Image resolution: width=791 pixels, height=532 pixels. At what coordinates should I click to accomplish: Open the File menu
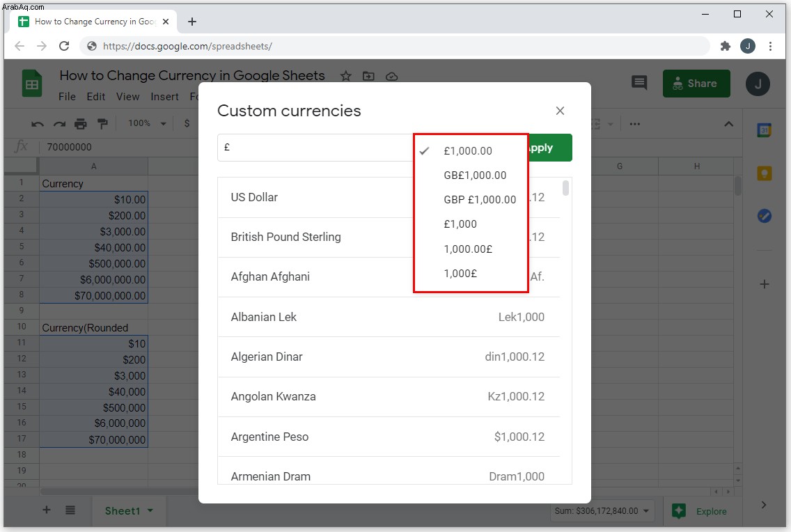point(67,97)
